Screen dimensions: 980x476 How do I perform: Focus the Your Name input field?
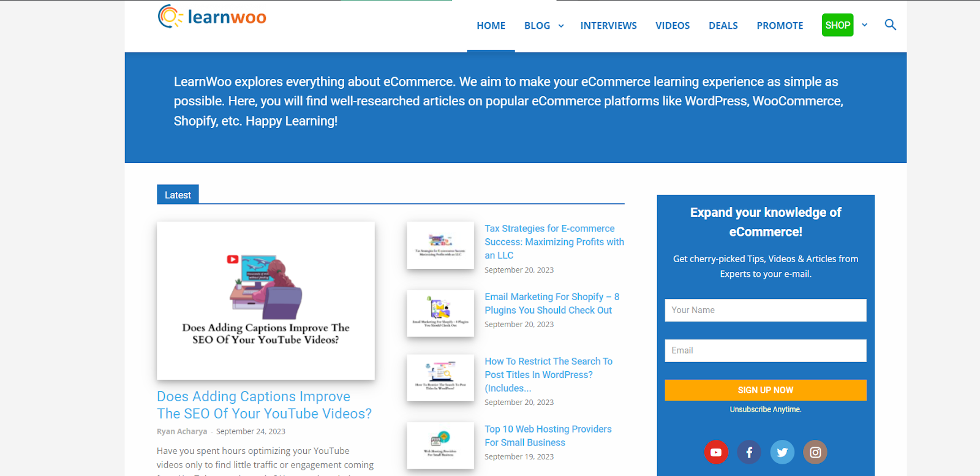point(766,310)
